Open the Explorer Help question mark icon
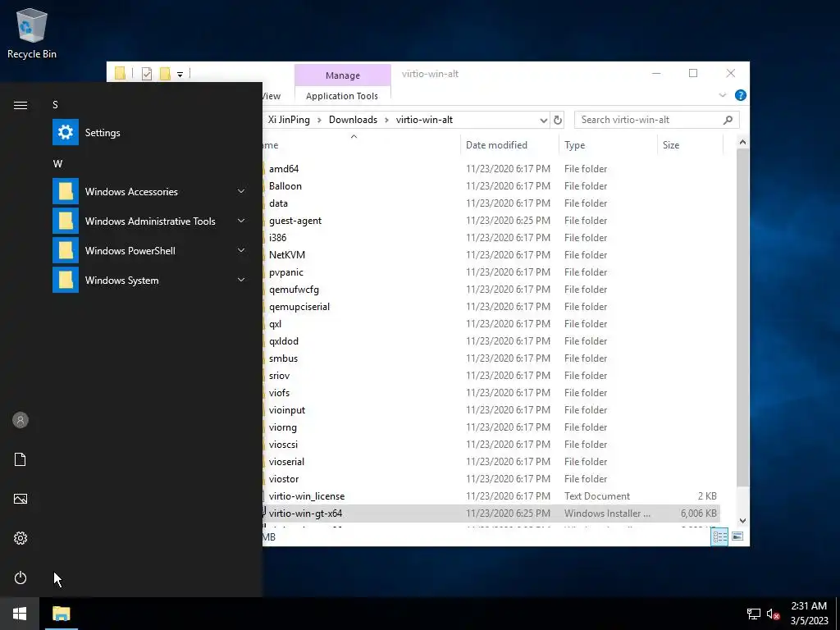This screenshot has height=630, width=840. click(x=741, y=95)
